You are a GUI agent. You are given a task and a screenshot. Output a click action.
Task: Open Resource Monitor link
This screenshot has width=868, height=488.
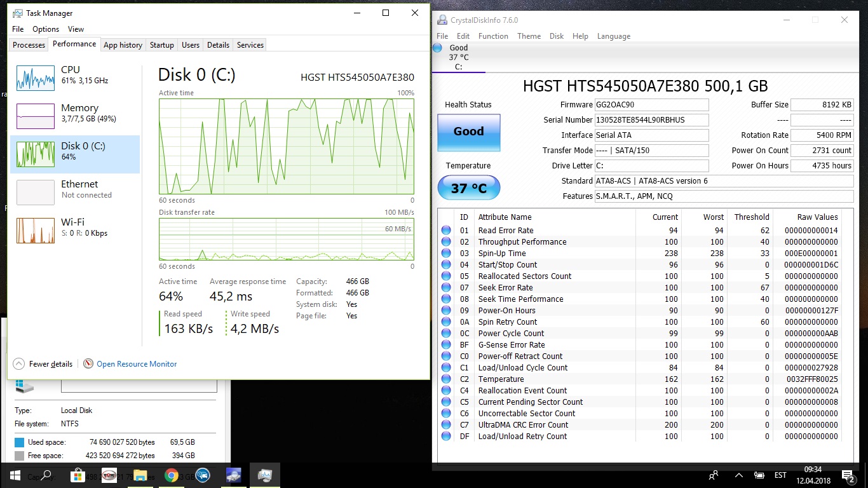pos(137,364)
